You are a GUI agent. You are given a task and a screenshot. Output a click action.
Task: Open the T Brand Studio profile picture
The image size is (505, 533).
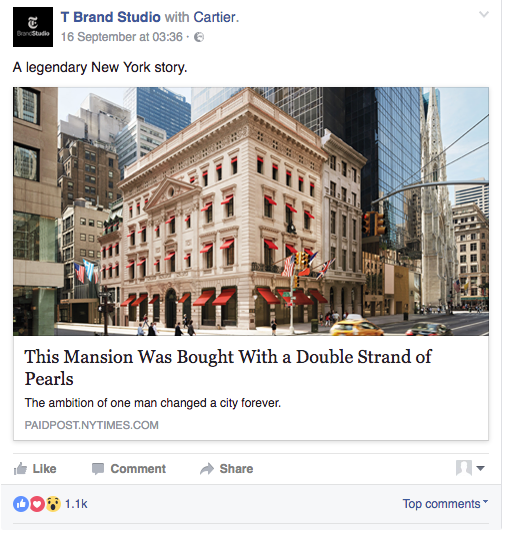(33, 27)
